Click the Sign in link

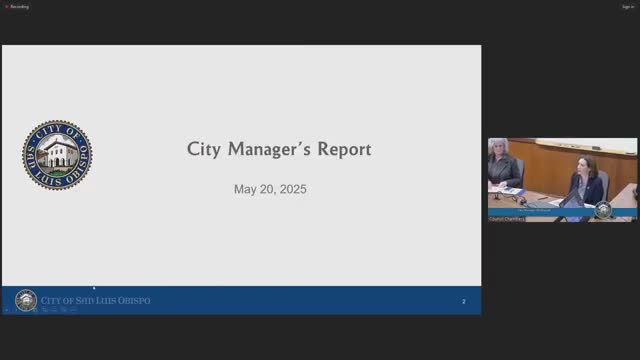click(628, 7)
